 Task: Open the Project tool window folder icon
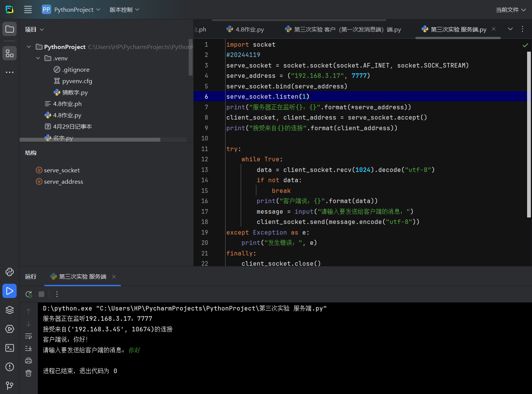click(9, 29)
